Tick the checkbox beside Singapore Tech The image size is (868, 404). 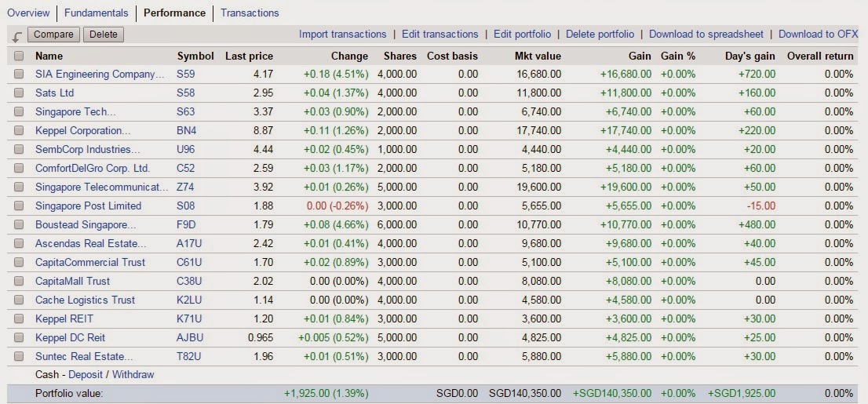pos(19,112)
